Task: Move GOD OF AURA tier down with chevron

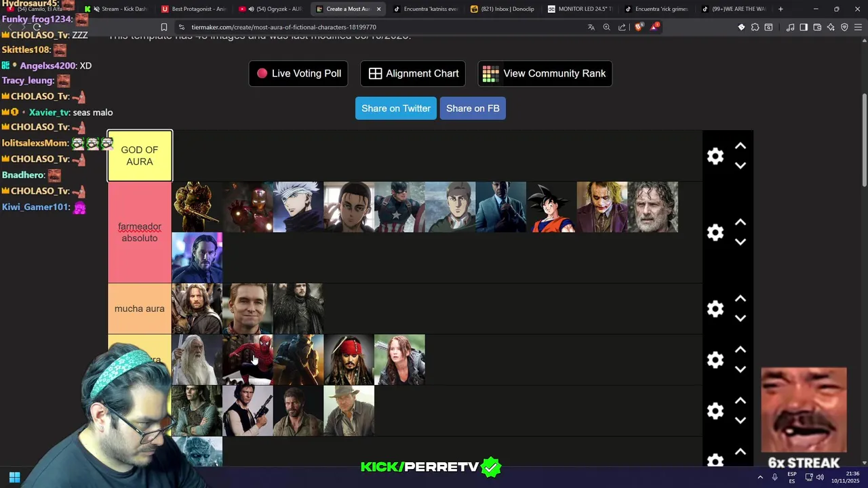Action: tap(741, 165)
